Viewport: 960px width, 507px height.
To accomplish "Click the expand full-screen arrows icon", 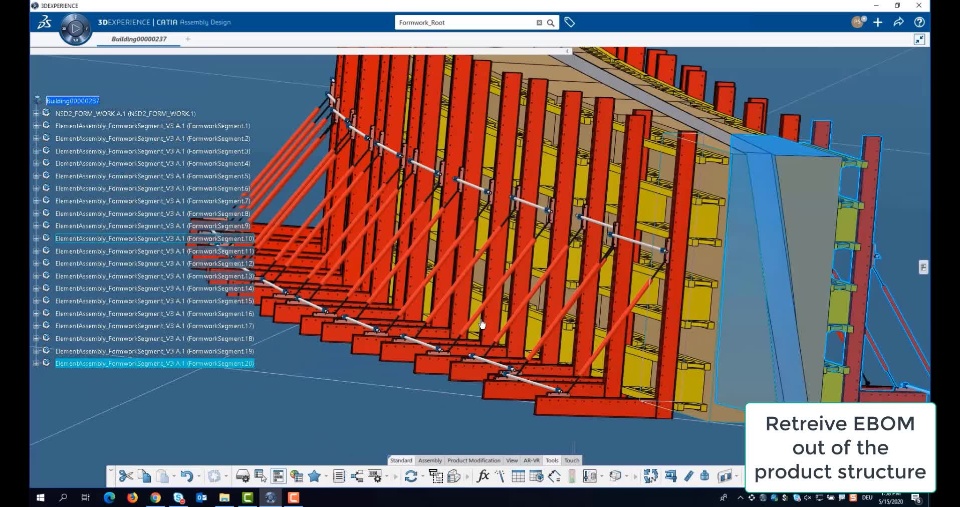I will tap(920, 39).
